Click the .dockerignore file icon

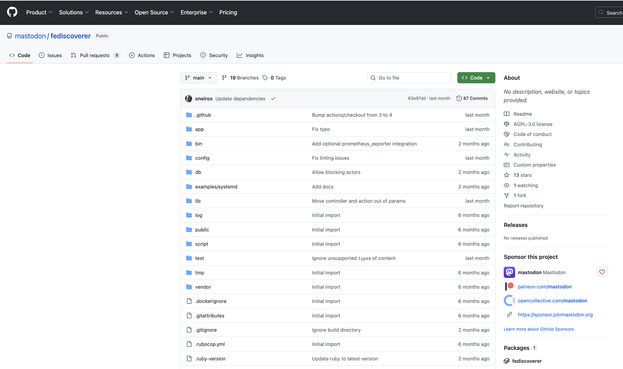189,301
